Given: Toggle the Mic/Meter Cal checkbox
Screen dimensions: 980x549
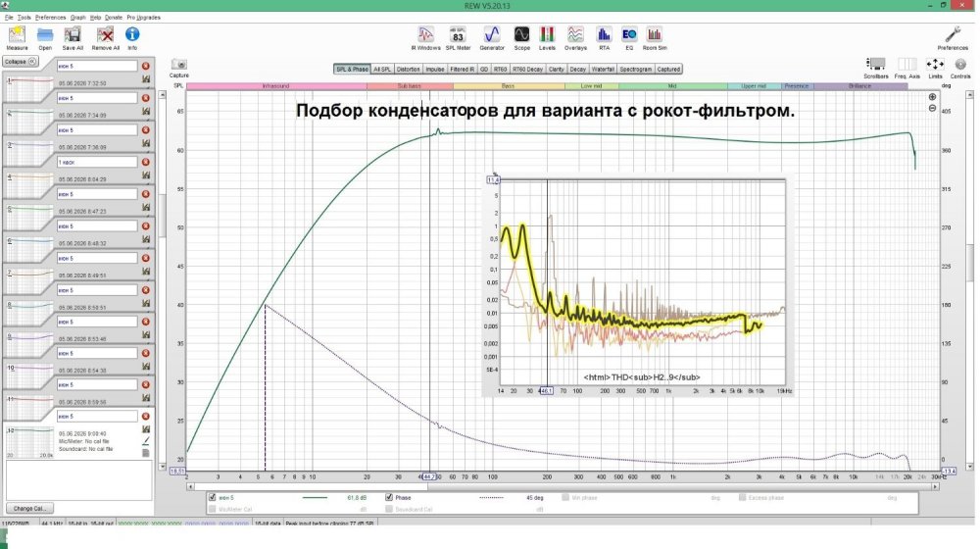Looking at the screenshot, I should (213, 509).
